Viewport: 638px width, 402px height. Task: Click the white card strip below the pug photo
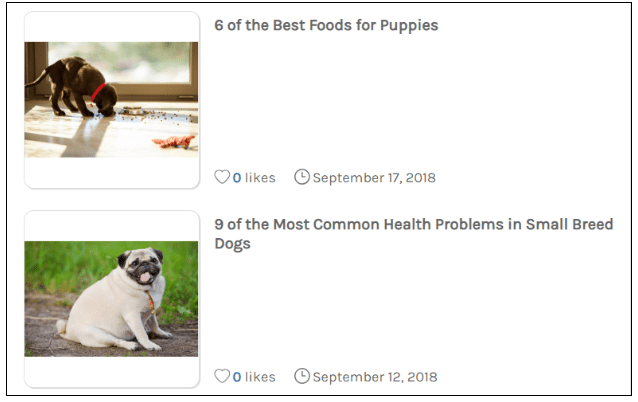click(x=111, y=371)
